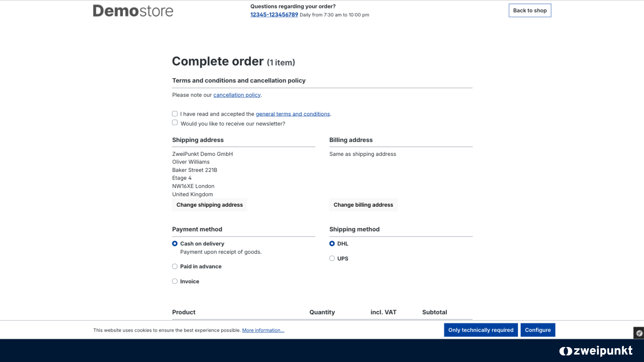Open the cancellation policy link

tap(237, 95)
